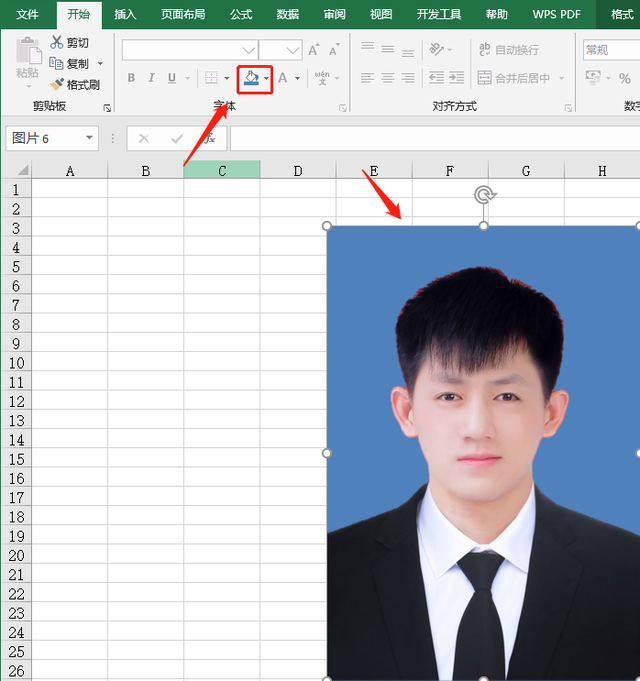Screen dimensions: 640x681
Task: Click the wén phonetic guide icon
Action: (x=322, y=78)
